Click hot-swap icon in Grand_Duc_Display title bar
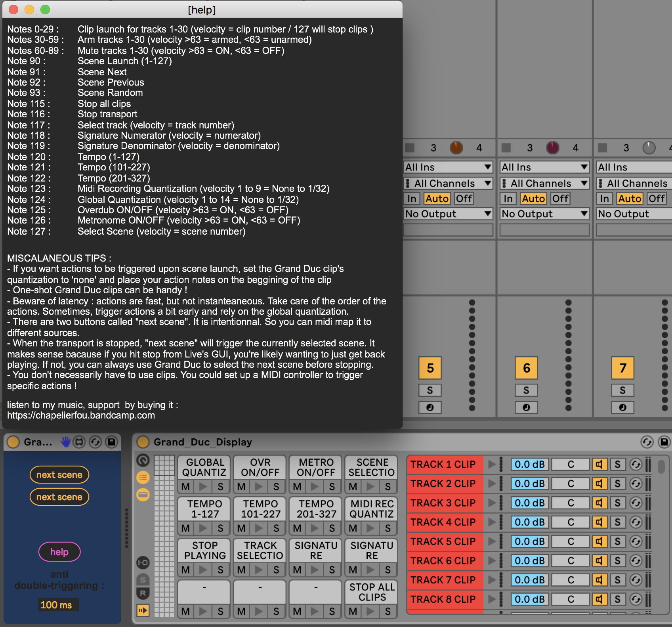 [647, 442]
